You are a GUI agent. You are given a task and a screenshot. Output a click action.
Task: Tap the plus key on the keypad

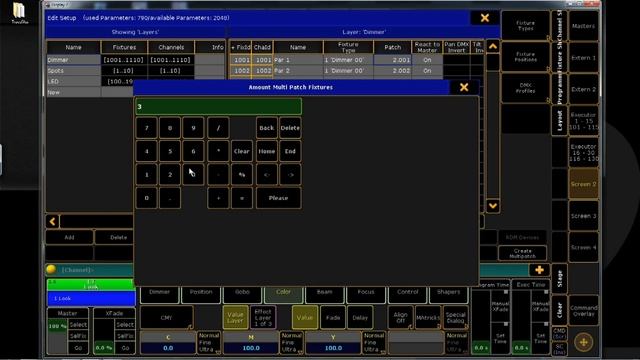click(x=218, y=198)
